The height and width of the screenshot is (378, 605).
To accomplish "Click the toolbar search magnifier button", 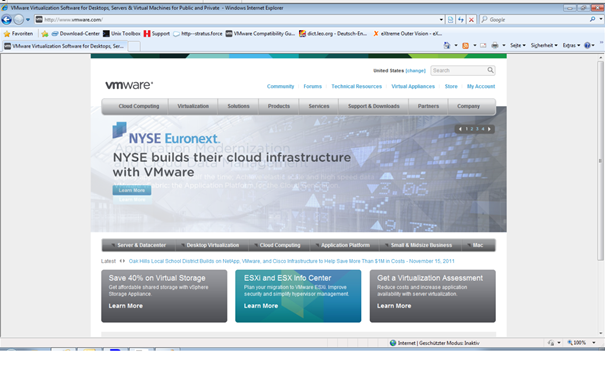I will [592, 19].
